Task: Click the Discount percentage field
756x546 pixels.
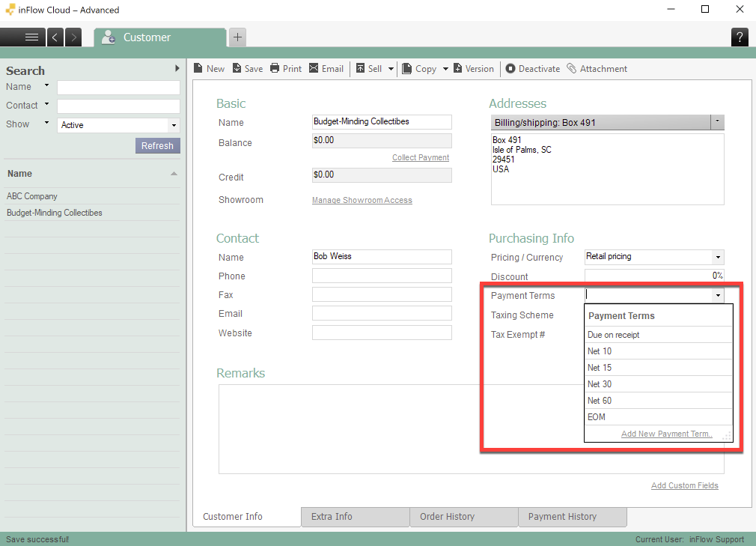Action: pyautogui.click(x=654, y=276)
